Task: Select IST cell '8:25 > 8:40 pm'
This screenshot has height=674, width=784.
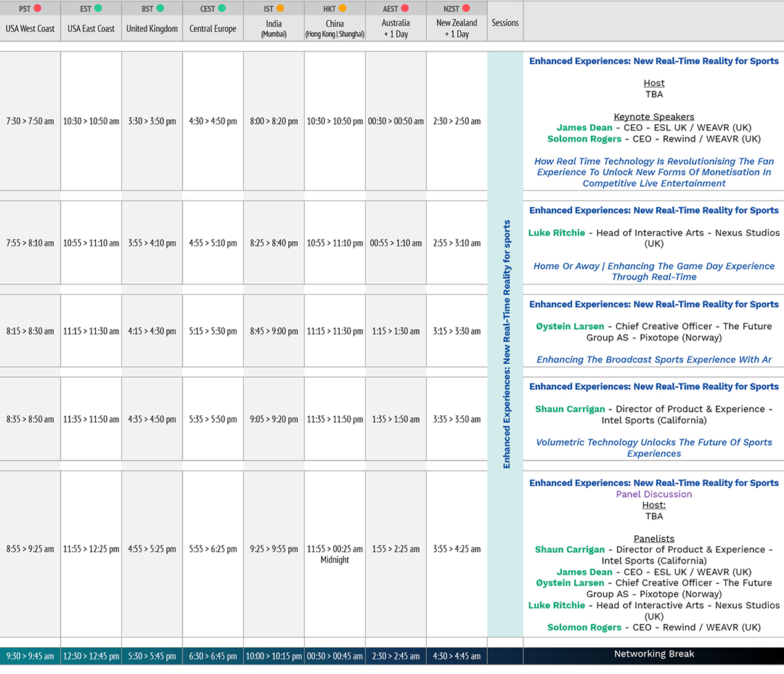Action: pos(274,243)
